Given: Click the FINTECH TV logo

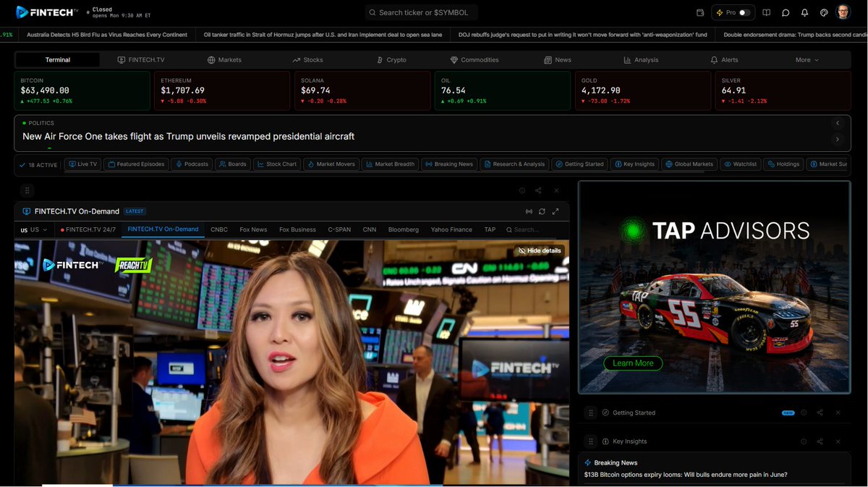Looking at the screenshot, I should coord(48,12).
